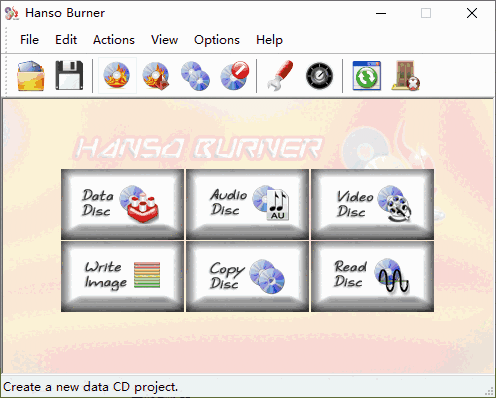Close the Hanso Burner window
This screenshot has width=496, height=398.
coord(472,13)
